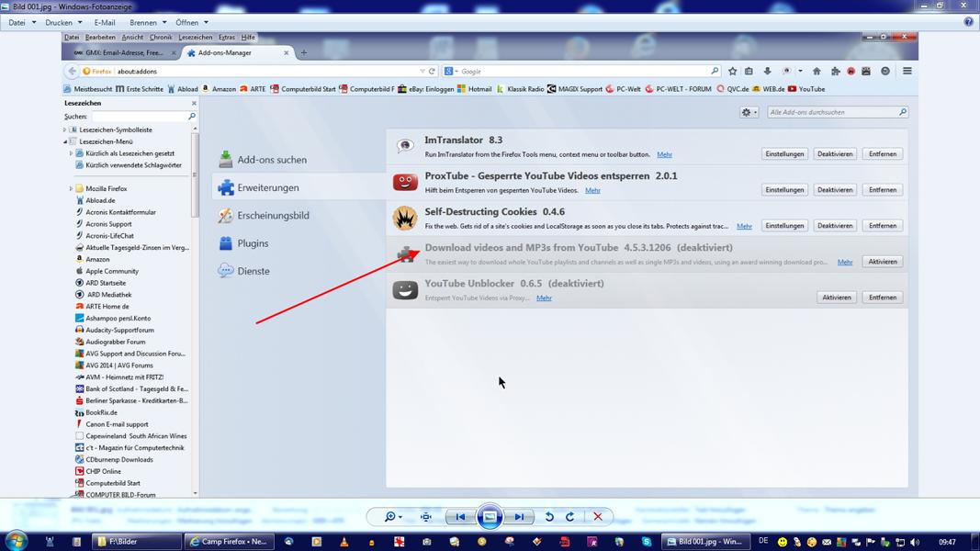
Task: Click the rotate clockwise icon
Action: pos(569,517)
